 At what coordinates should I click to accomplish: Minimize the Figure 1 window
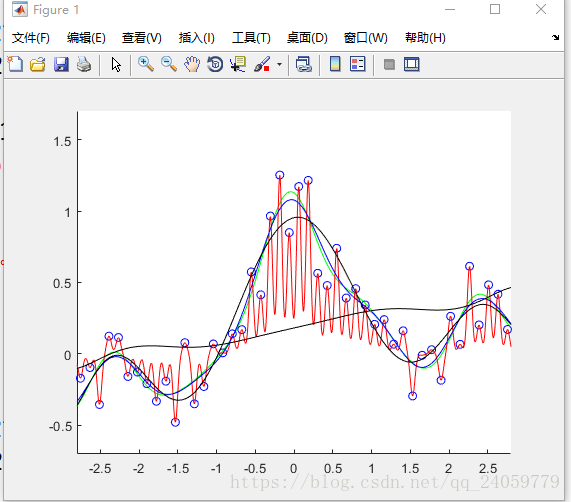pyautogui.click(x=450, y=9)
